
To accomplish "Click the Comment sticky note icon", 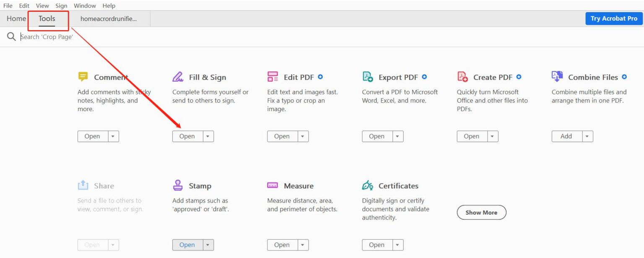I will 83,77.
